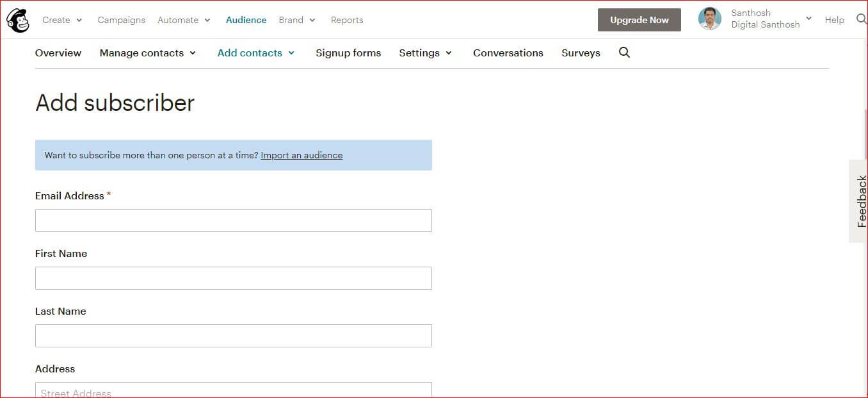The image size is (868, 398).
Task: Select the Last Name input box
Action: click(x=234, y=336)
